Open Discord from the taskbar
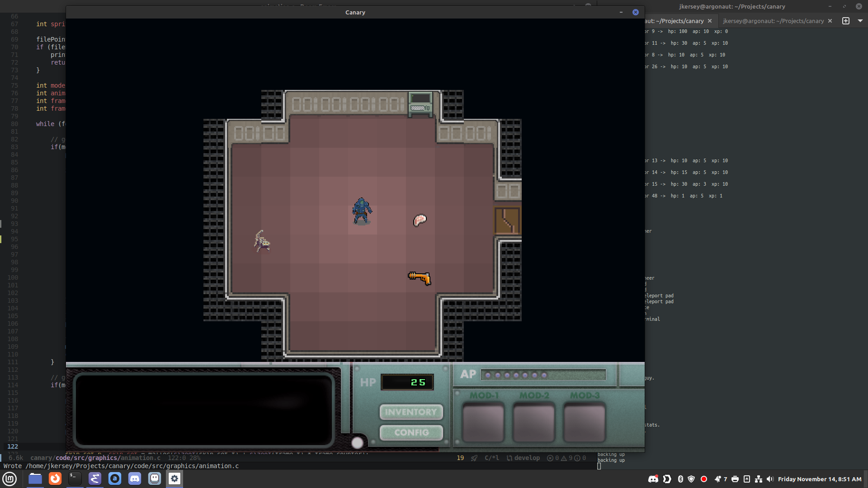868x488 pixels. coord(135,479)
